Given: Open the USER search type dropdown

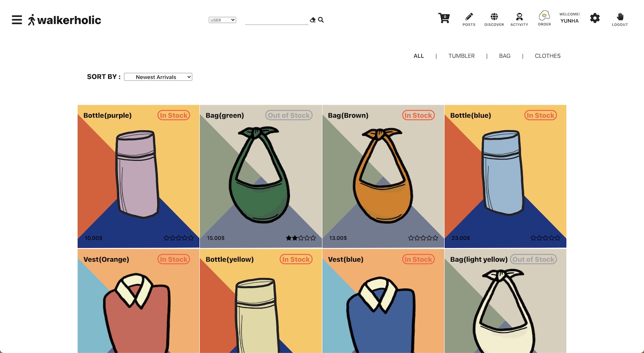Looking at the screenshot, I should pos(222,20).
